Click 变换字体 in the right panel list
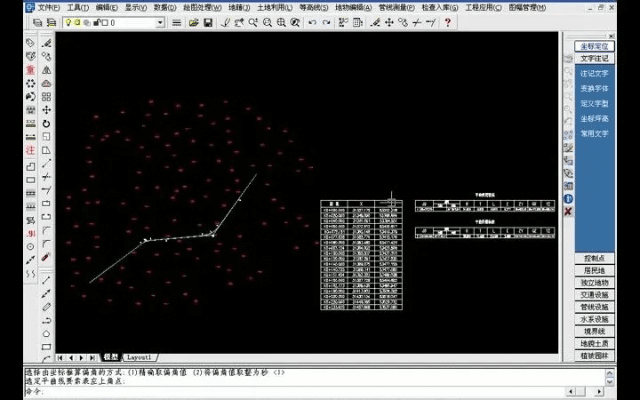This screenshot has width=640, height=400. click(594, 88)
